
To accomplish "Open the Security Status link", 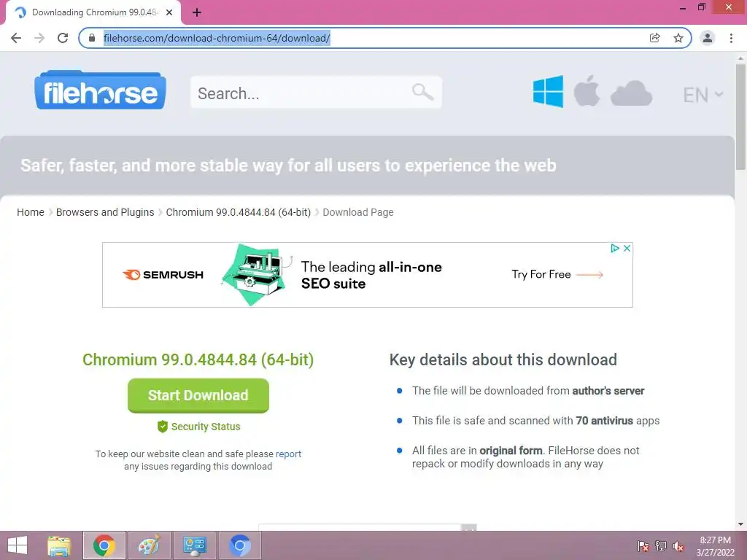I will coord(198,427).
